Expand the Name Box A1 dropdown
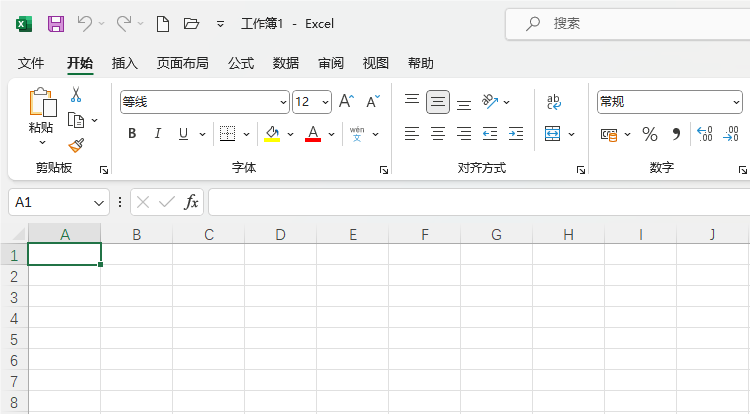This screenshot has width=750, height=414. click(99, 203)
